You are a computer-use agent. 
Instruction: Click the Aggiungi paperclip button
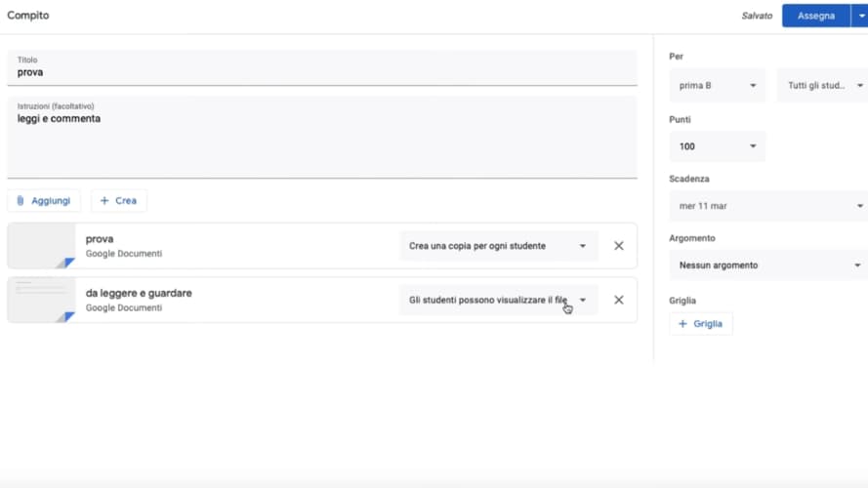tap(44, 200)
